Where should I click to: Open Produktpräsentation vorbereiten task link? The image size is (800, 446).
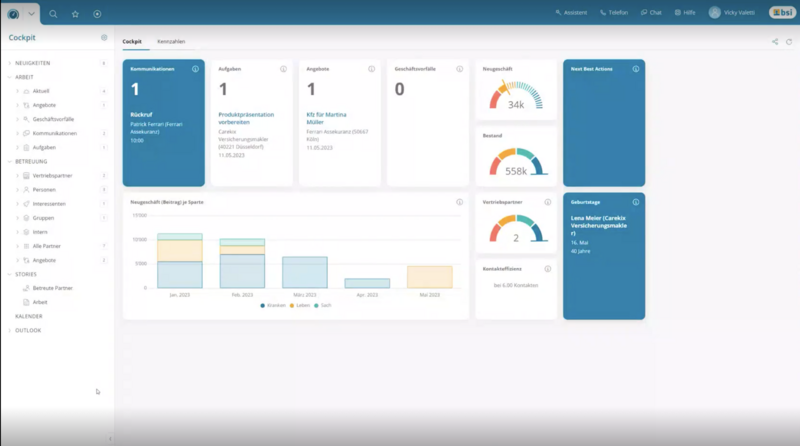tap(246, 119)
